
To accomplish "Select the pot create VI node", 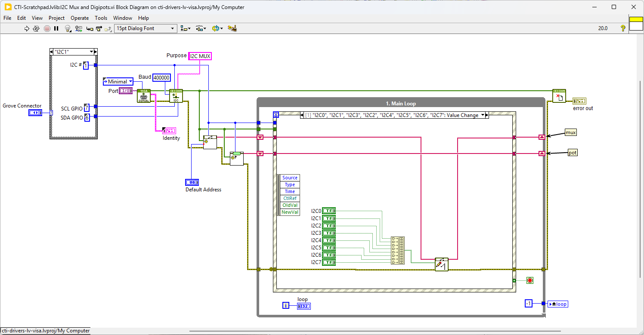I will click(237, 158).
